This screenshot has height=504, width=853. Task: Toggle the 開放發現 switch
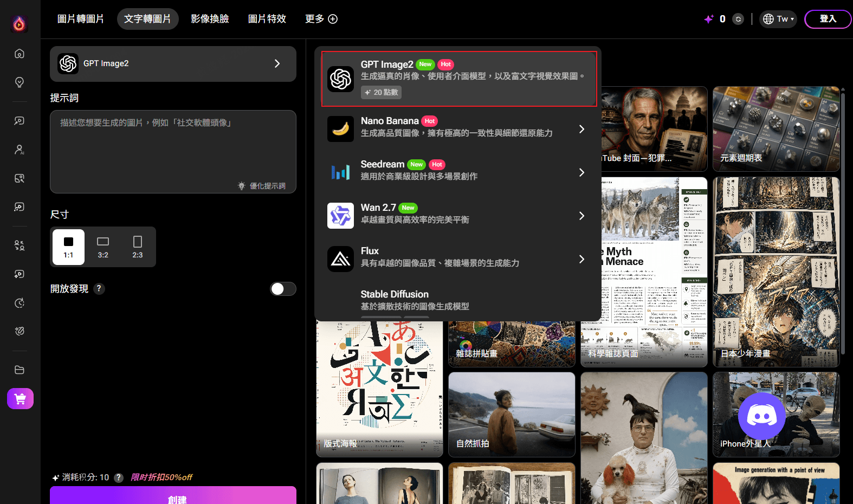pos(283,289)
